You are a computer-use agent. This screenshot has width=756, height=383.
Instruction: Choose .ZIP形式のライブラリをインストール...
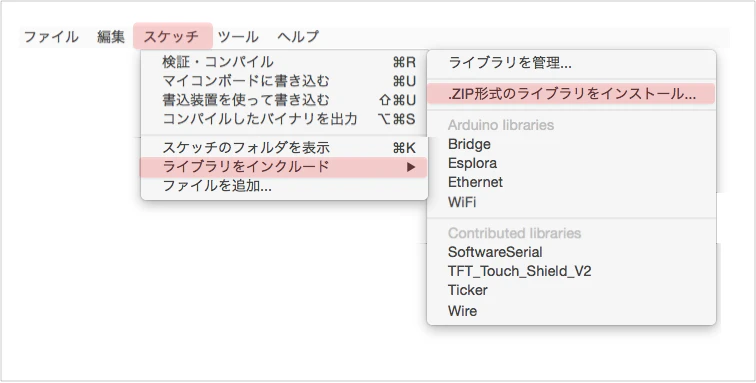[x=571, y=94]
